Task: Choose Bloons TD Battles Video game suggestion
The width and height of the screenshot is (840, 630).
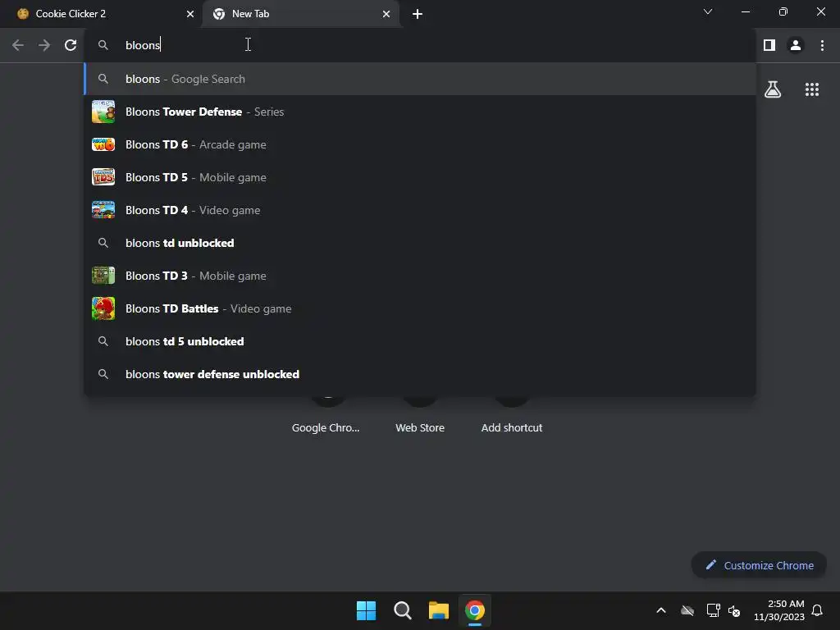Action: tap(420, 308)
